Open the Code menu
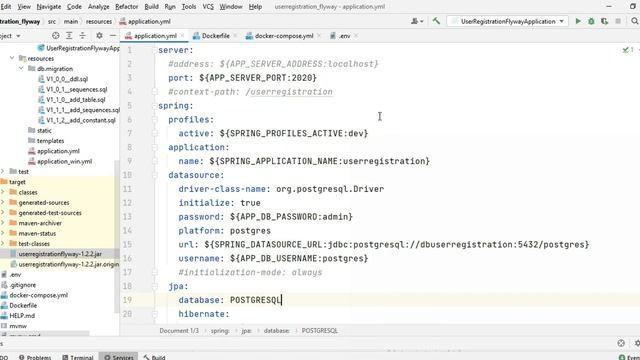Viewport: 640px width, 360px height. click(x=74, y=7)
